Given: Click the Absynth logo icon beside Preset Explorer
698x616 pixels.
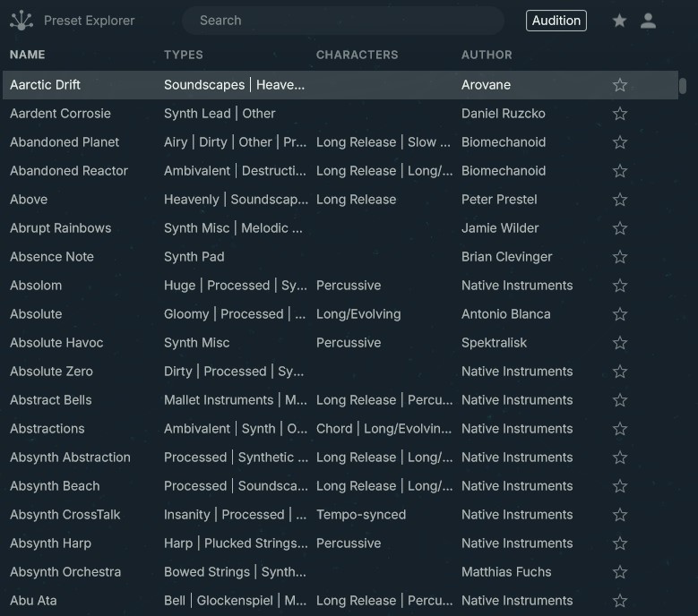Looking at the screenshot, I should point(22,21).
